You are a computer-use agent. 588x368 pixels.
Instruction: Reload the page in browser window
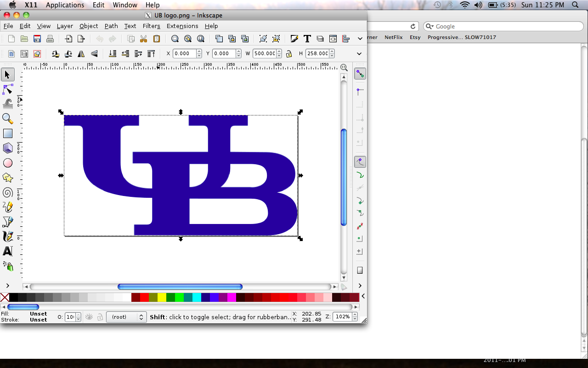click(x=413, y=26)
